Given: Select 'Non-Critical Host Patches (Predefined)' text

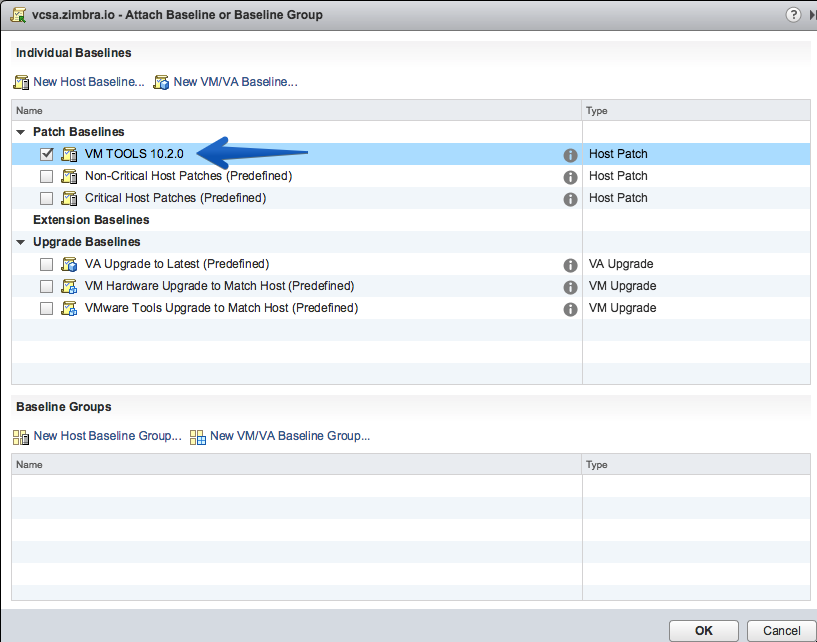Looking at the screenshot, I should pos(189,176).
